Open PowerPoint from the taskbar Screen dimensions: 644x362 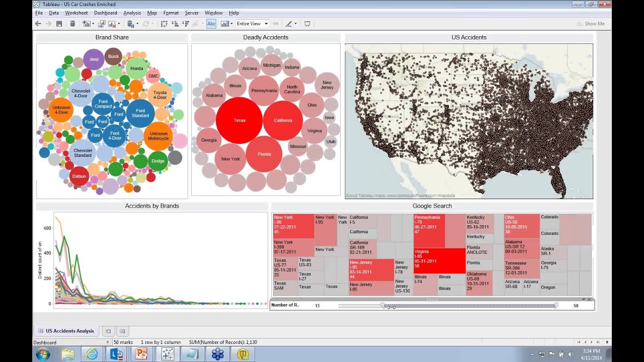click(142, 354)
